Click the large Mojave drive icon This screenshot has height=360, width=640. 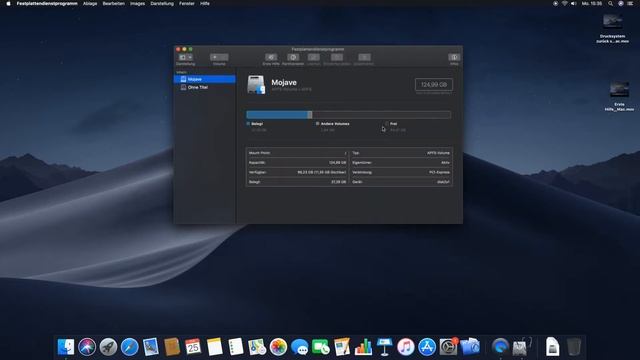coord(256,84)
